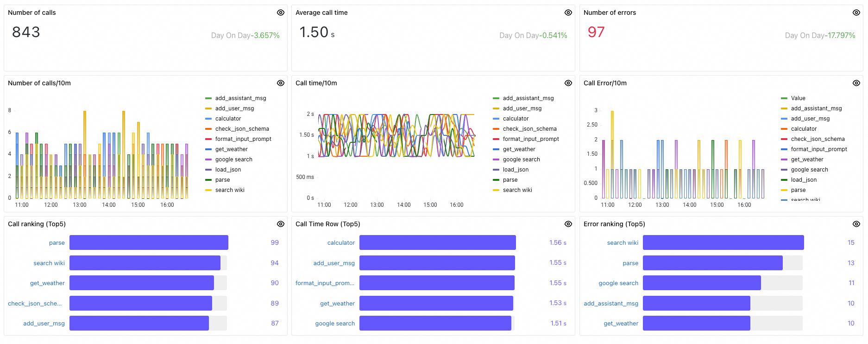Select load_json in Number of calls/10m legend
Screen dimensions: 868x344
coord(228,170)
